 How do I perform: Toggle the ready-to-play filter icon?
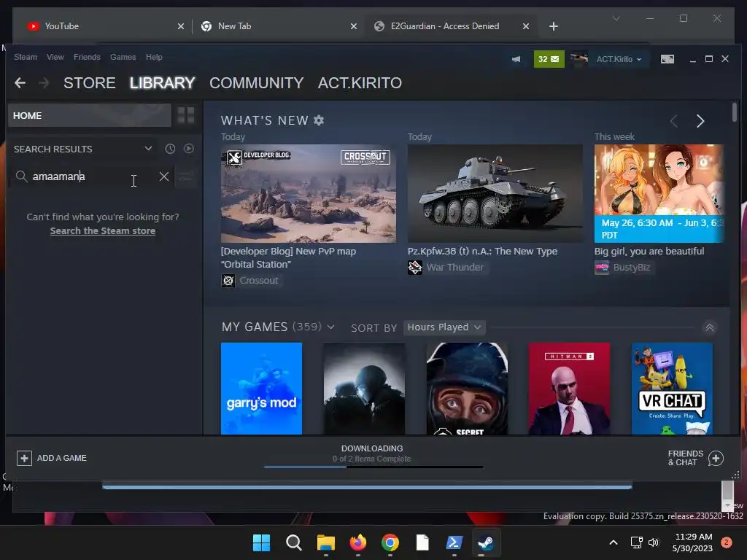tap(189, 149)
